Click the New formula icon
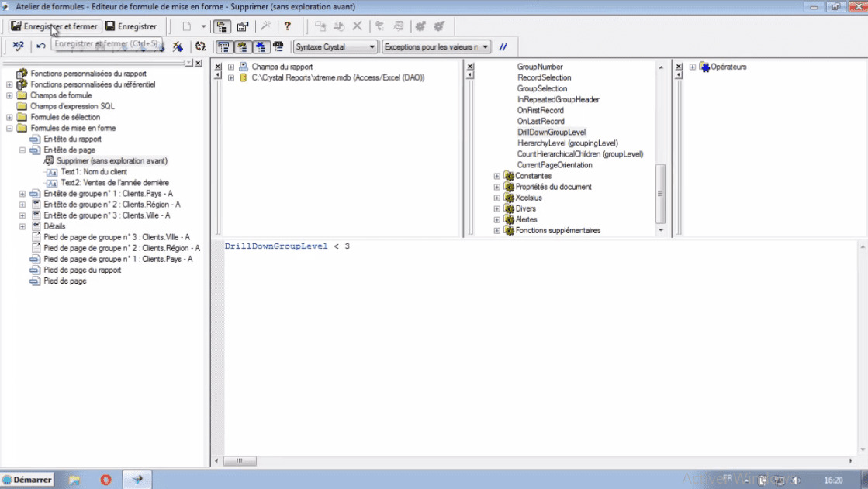Viewport: 868px width, 489px height. pos(186,26)
